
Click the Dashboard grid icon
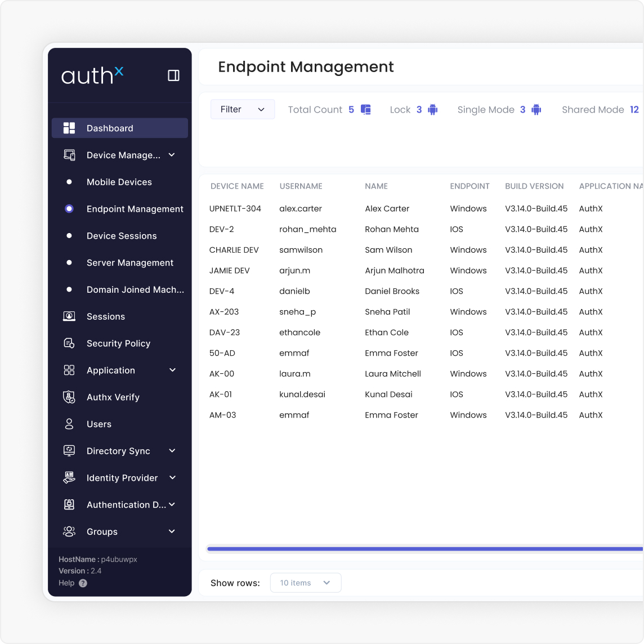[x=69, y=128]
